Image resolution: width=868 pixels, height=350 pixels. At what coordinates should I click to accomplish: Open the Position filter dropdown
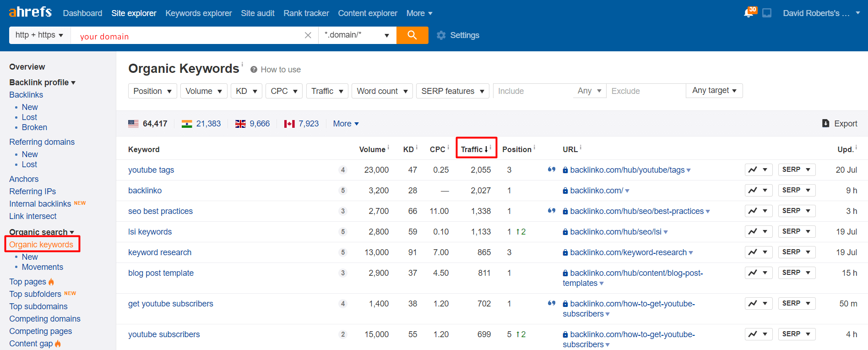(x=152, y=91)
